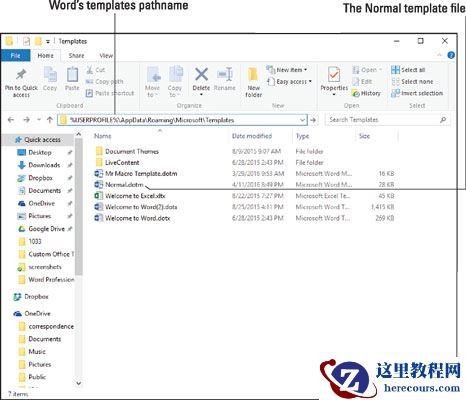466x400 pixels.
Task: Collapse the ribbon chevron
Action: pyautogui.click(x=439, y=55)
